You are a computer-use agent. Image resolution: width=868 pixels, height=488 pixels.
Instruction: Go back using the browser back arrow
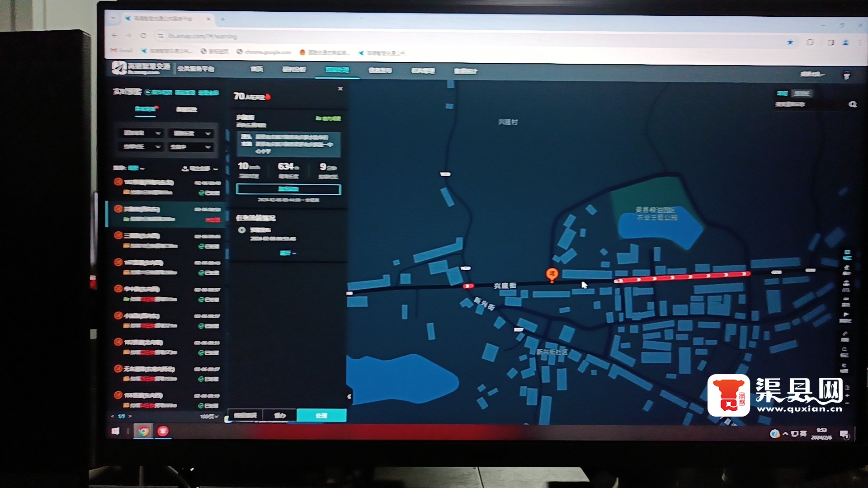114,35
